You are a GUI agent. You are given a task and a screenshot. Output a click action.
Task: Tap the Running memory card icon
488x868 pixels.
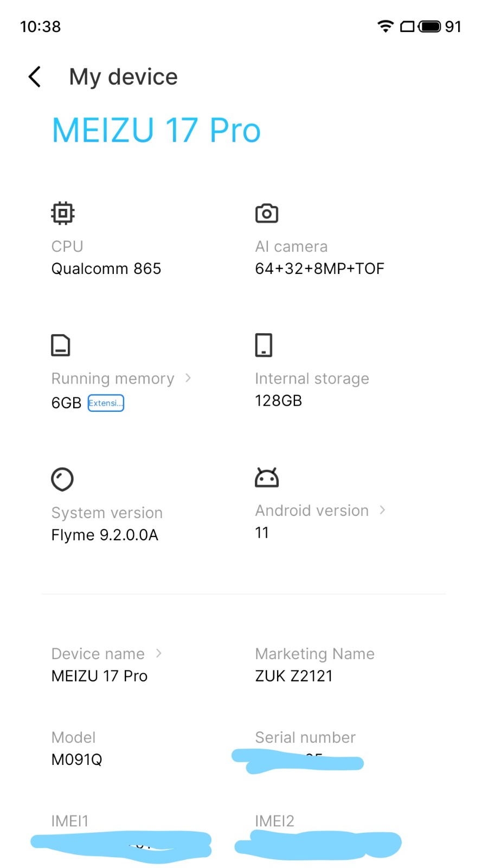(61, 345)
